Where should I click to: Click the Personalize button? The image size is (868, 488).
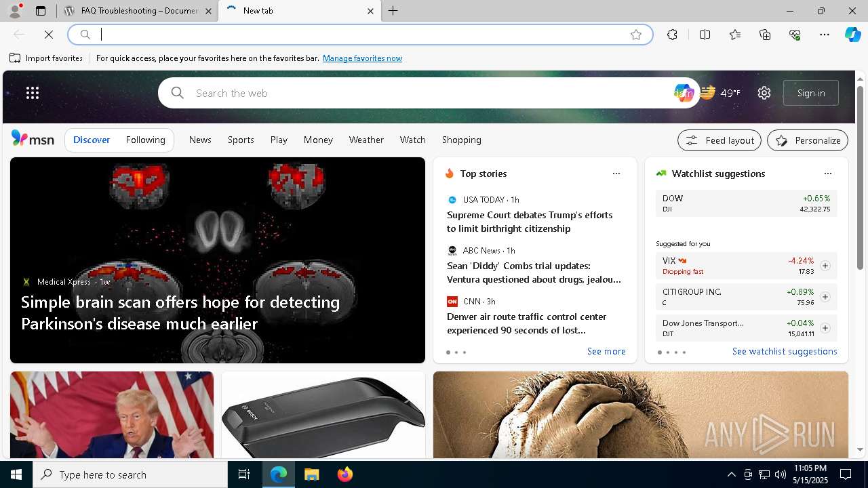pos(808,140)
